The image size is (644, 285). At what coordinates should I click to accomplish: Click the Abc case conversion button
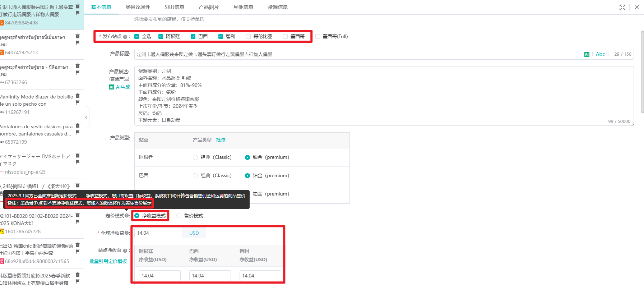[x=601, y=54]
